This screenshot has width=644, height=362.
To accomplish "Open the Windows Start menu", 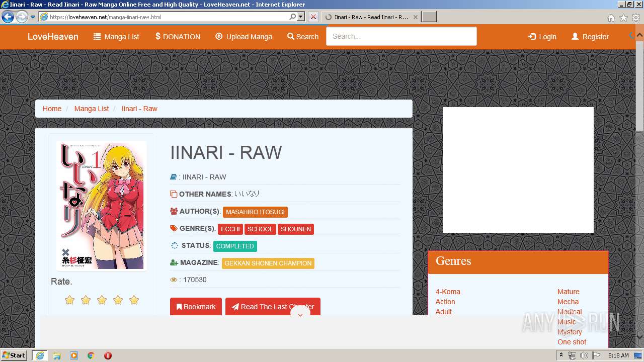I will click(x=14, y=355).
